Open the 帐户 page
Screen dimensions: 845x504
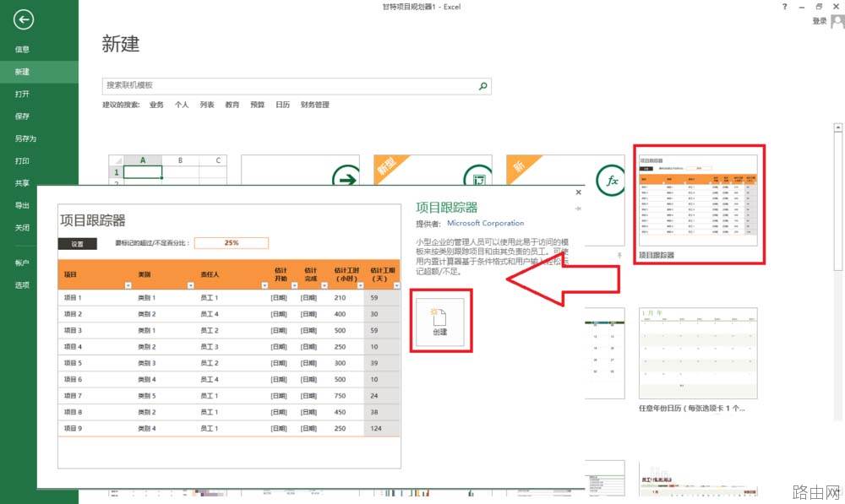click(22, 263)
